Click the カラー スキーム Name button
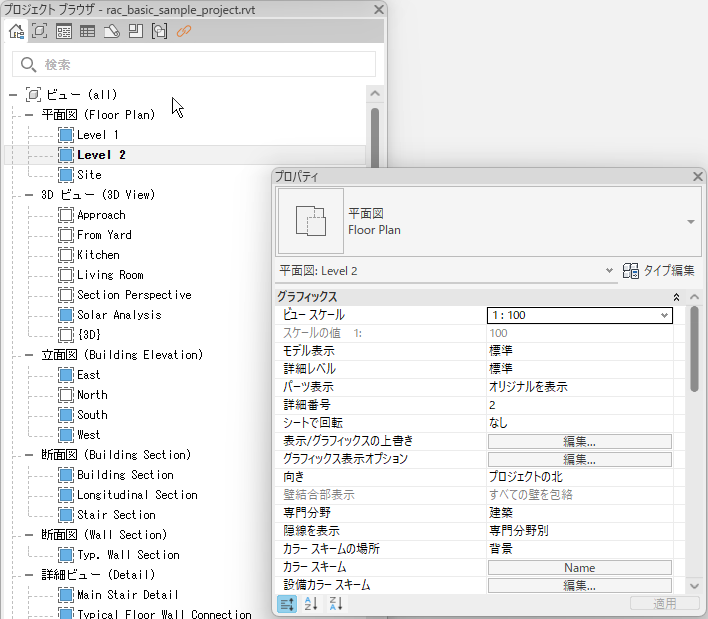The height and width of the screenshot is (619, 708). click(580, 568)
